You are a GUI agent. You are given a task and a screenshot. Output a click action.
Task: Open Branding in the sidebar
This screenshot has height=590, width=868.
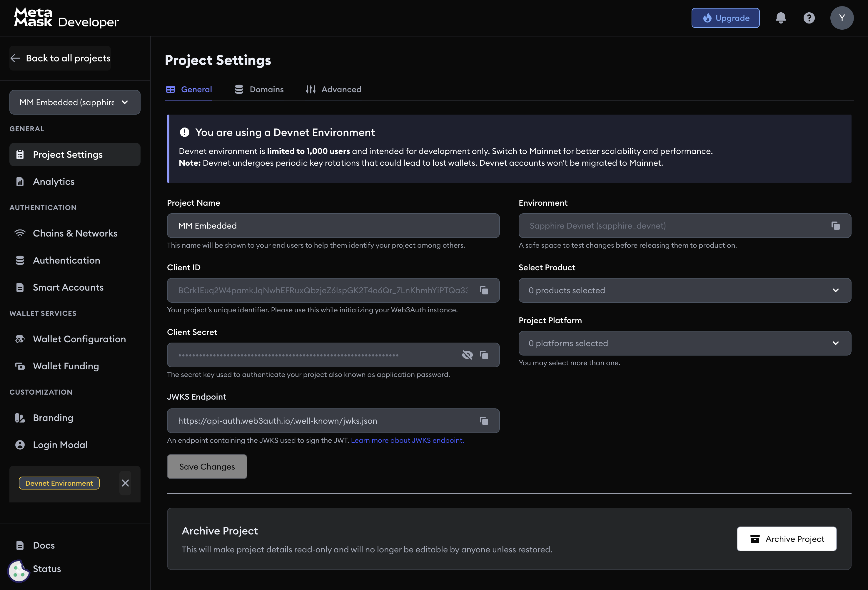[x=75, y=418]
